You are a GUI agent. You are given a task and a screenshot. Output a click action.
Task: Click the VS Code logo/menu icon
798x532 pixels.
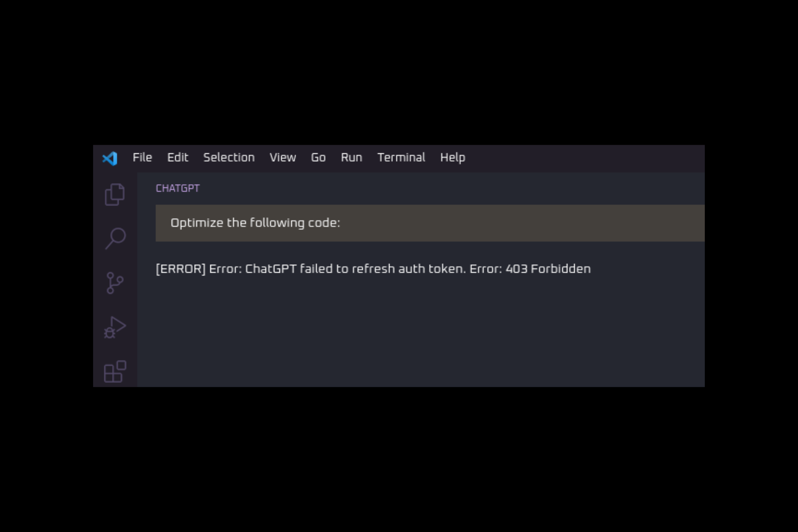click(x=109, y=158)
